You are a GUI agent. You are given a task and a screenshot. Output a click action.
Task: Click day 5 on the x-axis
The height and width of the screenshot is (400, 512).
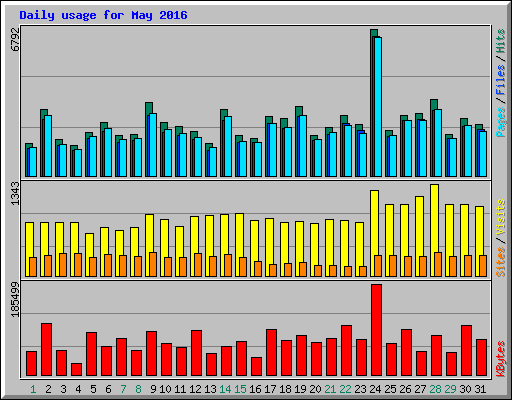[x=93, y=389]
